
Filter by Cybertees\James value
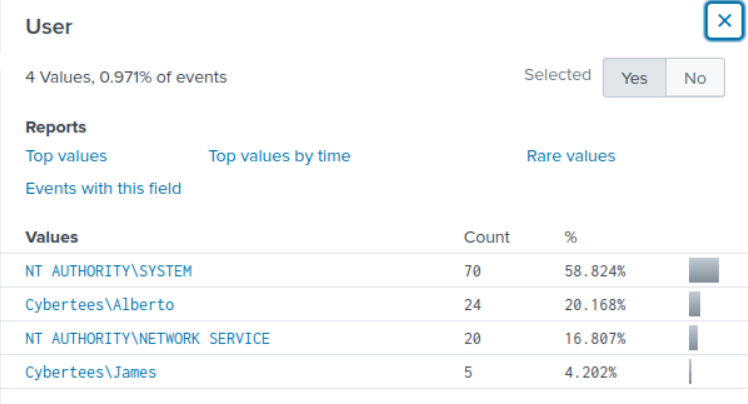[91, 372]
